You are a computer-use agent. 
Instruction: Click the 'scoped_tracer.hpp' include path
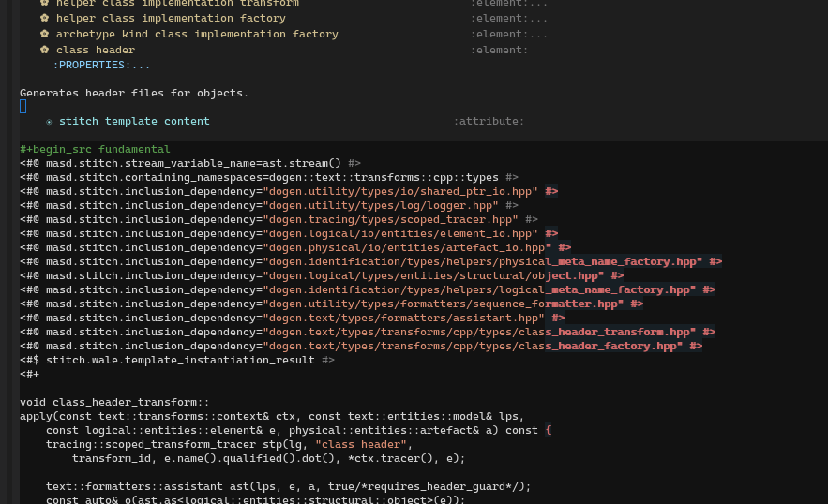pos(391,219)
